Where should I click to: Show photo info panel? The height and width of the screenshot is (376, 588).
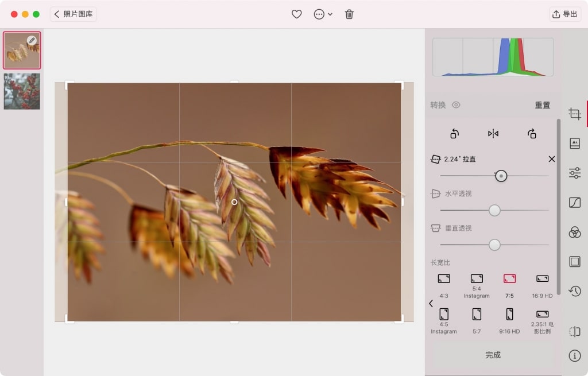(x=575, y=356)
